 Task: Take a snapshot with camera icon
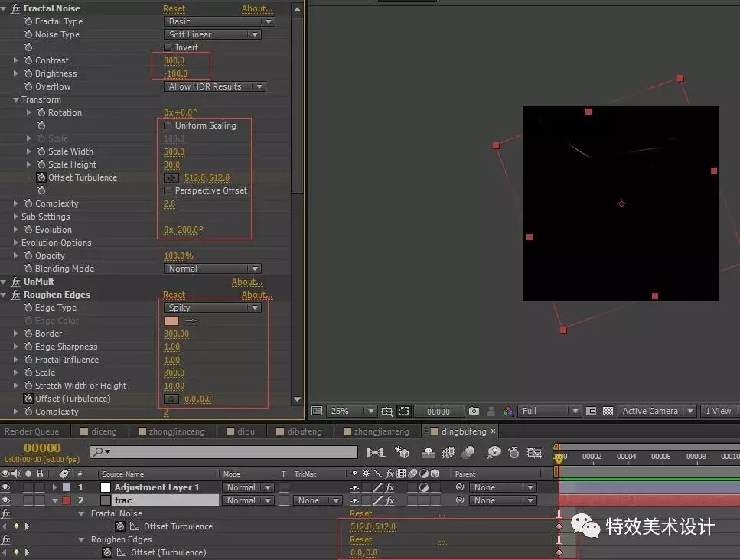pos(474,412)
